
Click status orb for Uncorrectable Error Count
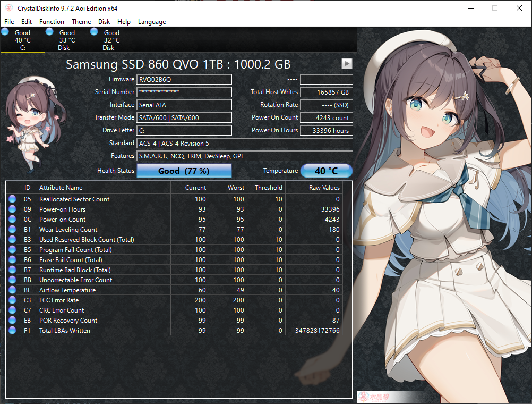[x=12, y=280]
